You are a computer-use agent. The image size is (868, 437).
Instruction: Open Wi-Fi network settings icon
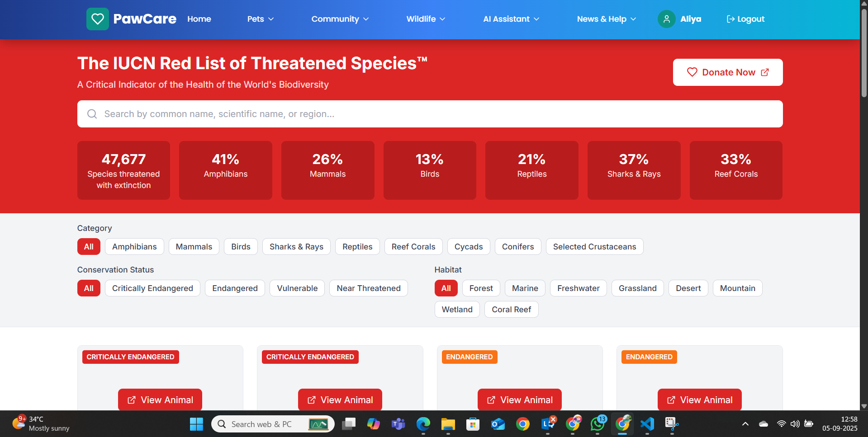(781, 424)
